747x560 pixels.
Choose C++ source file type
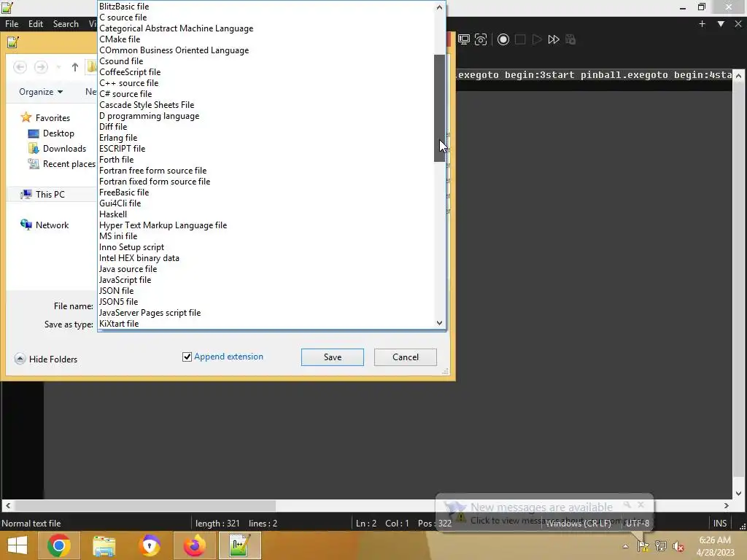(266, 83)
